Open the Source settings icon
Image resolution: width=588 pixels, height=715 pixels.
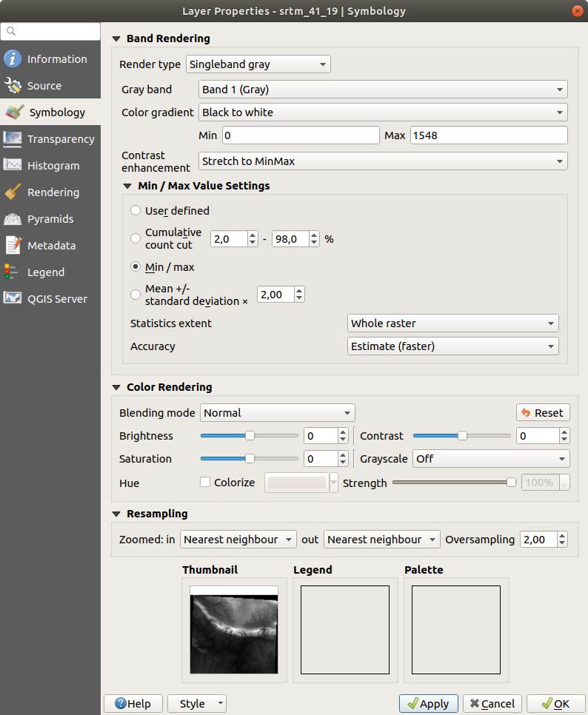click(x=13, y=86)
